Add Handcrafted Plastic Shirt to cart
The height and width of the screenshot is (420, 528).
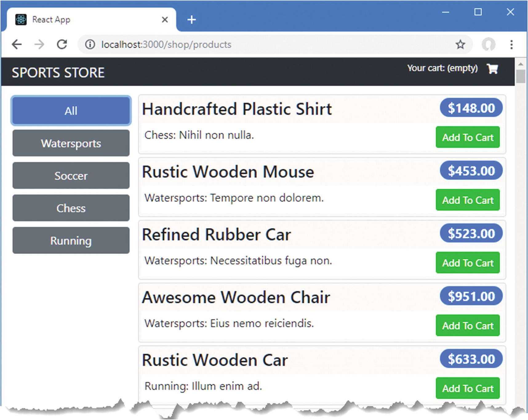tap(467, 137)
